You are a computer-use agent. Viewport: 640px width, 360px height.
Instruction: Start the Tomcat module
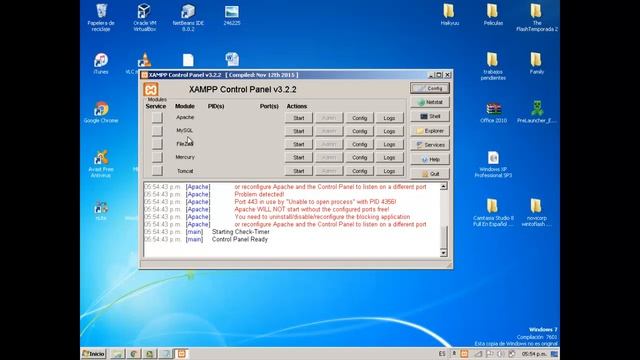(299, 171)
